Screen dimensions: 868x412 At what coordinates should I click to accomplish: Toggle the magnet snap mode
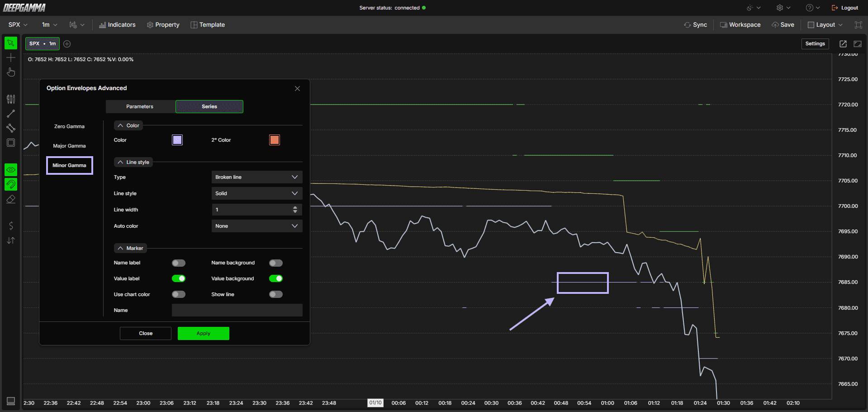[11, 184]
